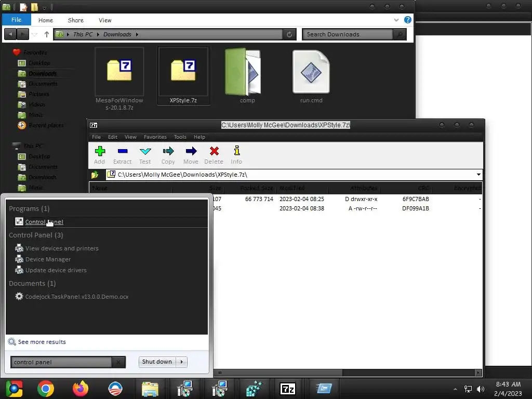Go up one folder in 7-Zip

click(x=95, y=175)
